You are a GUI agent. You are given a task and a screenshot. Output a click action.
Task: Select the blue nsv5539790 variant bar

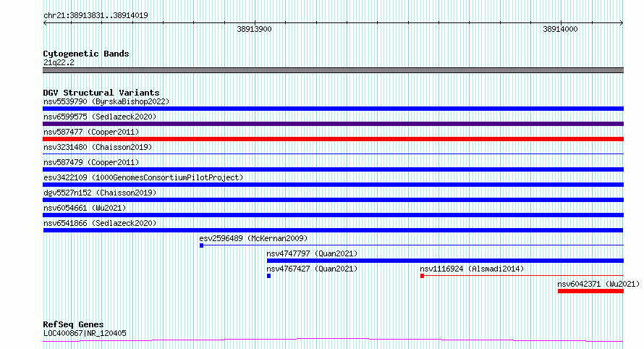tap(333, 109)
